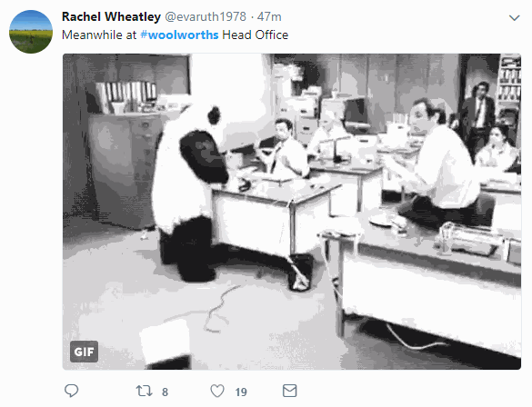Open the Rachel Wheatley display name link
Image resolution: width=532 pixels, height=407 pixels.
111,16
